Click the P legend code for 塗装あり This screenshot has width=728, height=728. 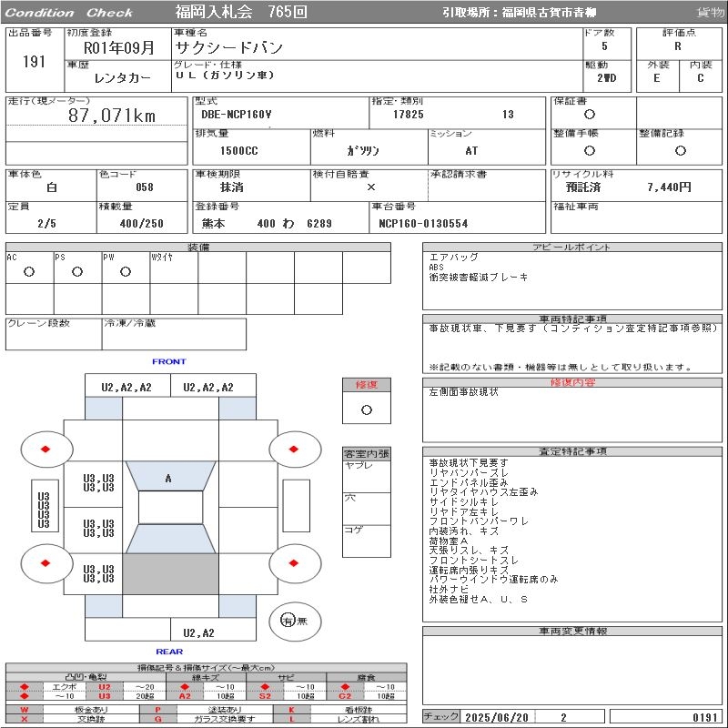(158, 709)
